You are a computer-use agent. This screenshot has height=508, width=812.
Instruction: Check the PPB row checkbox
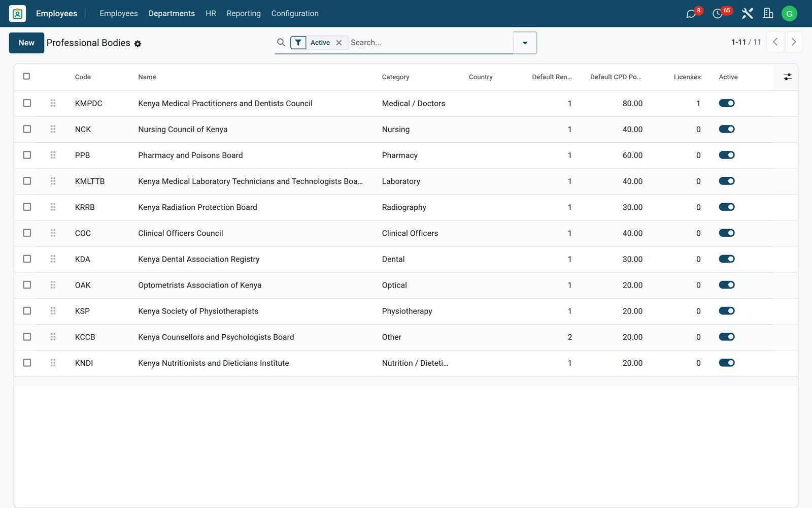pyautogui.click(x=27, y=155)
